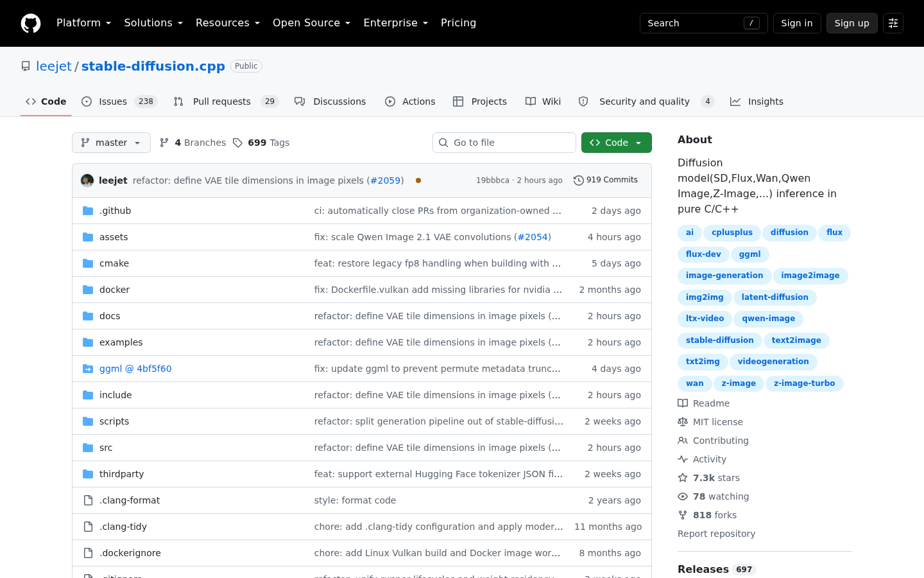Viewport: 924px width, 578px height.
Task: Click the Contributing people icon
Action: tap(683, 441)
